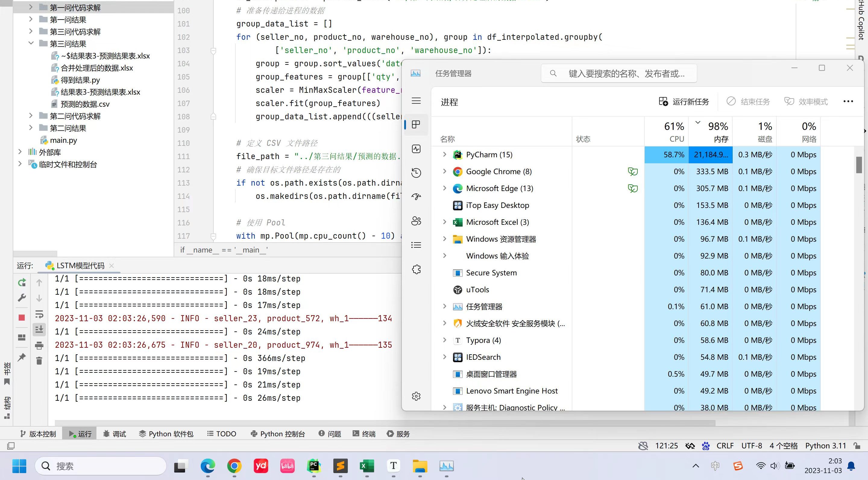Open Task Manager app history icon
This screenshot has height=480, width=868.
click(416, 173)
